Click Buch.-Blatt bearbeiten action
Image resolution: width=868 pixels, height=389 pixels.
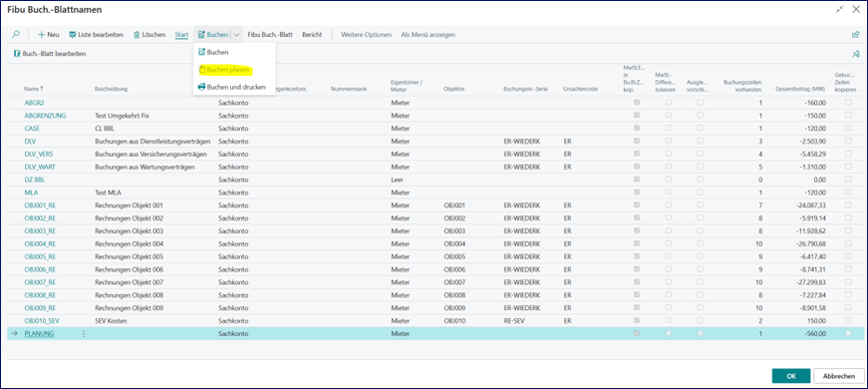49,54
